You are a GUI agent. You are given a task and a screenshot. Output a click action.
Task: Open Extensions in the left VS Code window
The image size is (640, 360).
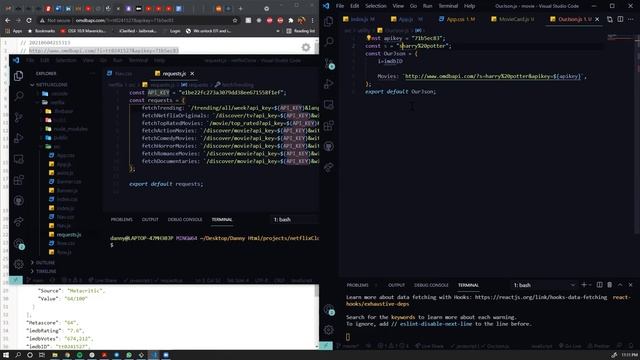pyautogui.click(x=18, y=180)
